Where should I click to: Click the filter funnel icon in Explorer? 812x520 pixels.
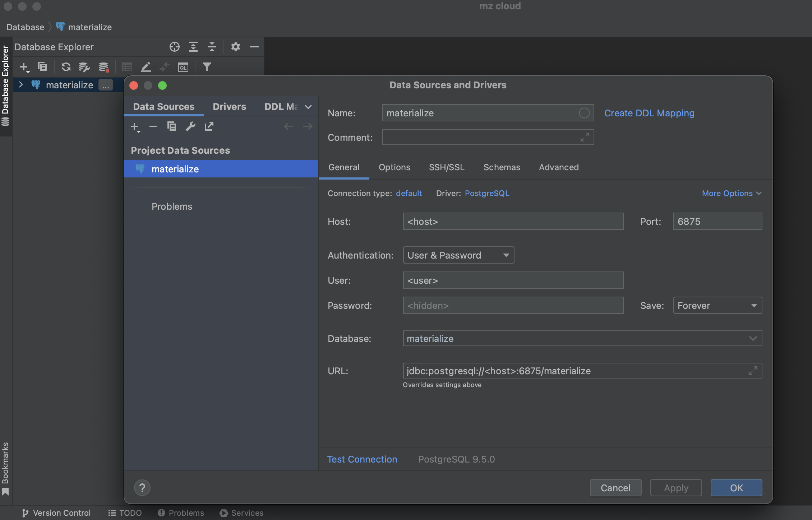(207, 67)
